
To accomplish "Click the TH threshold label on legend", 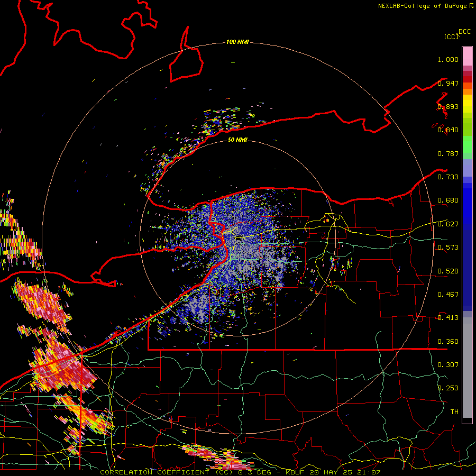I will [x=454, y=411].
